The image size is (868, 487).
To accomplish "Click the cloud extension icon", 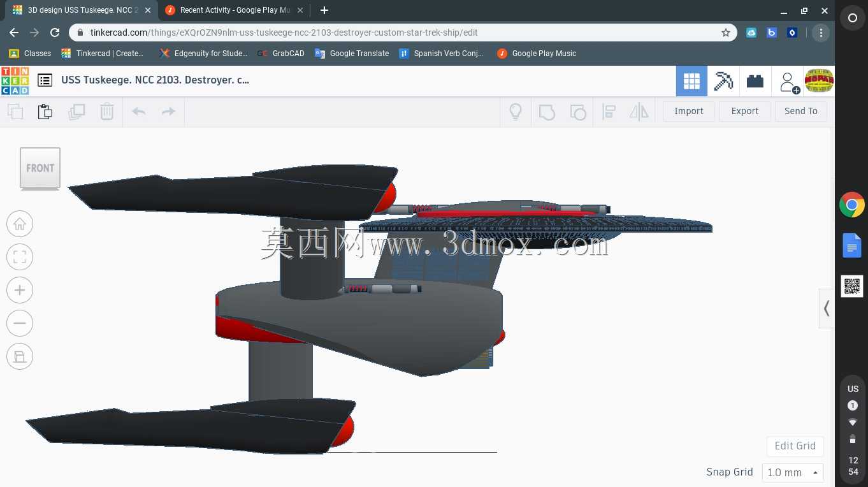I will (751, 33).
